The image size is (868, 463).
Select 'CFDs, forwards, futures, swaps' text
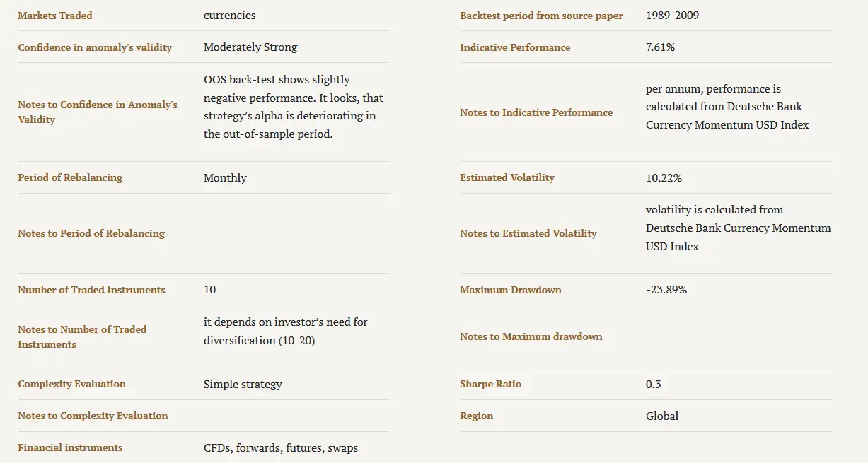[x=281, y=447]
